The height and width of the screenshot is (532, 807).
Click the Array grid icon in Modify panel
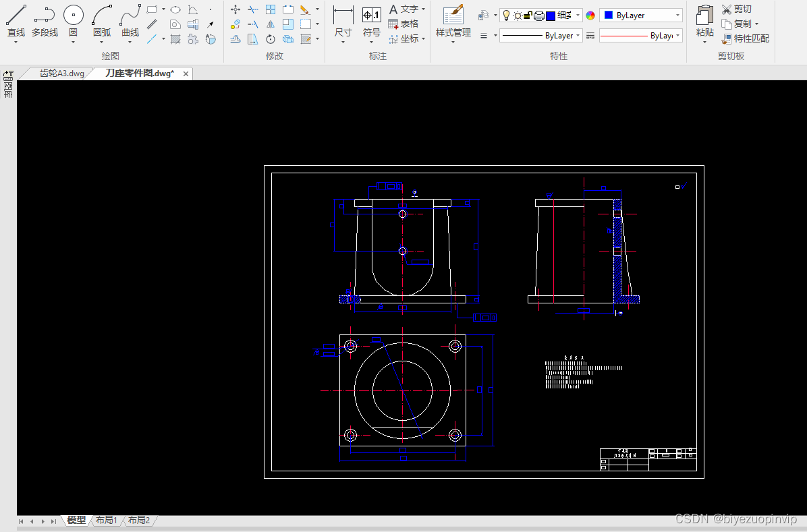tap(271, 9)
